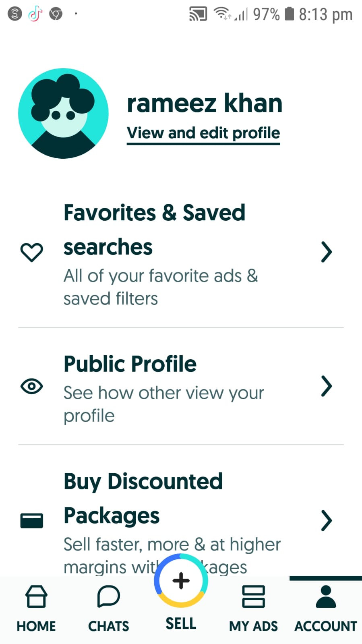Tap the plus Sell button

[x=181, y=580]
